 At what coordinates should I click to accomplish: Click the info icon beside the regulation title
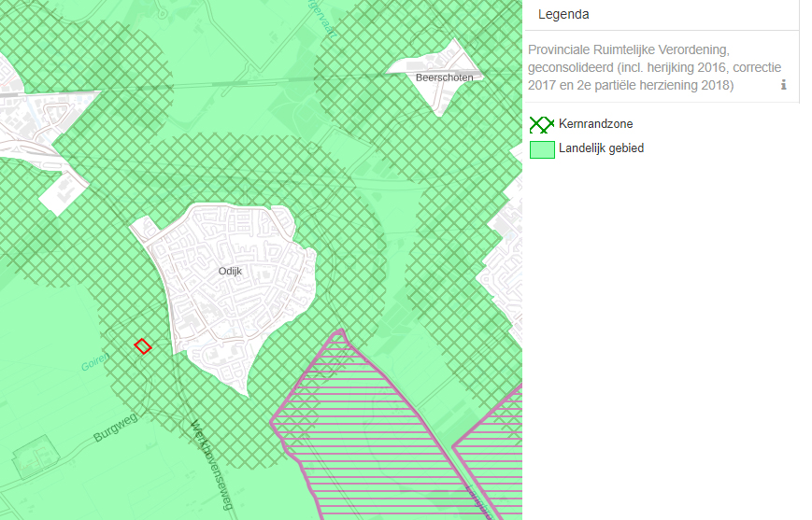pyautogui.click(x=783, y=85)
